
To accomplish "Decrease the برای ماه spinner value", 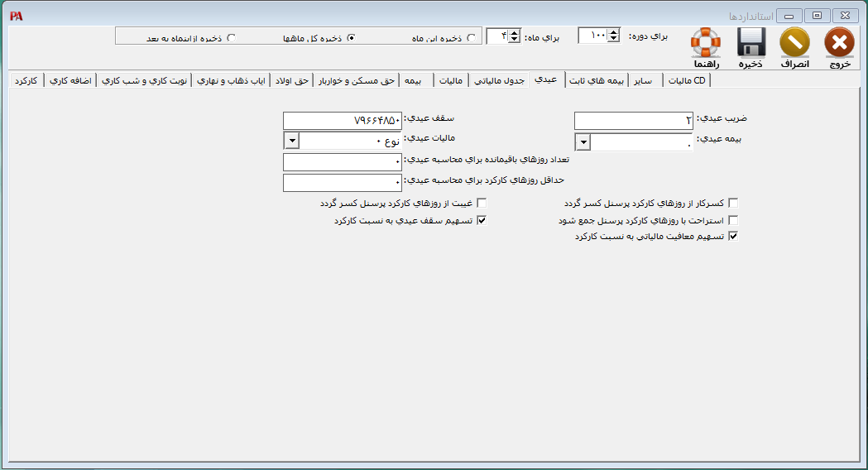I will (515, 40).
